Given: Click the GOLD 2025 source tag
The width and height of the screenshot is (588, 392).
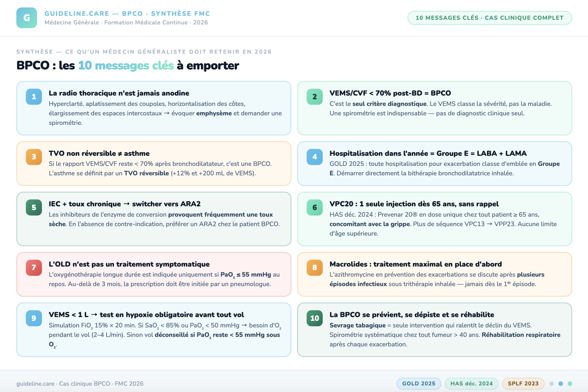Looking at the screenshot, I should (419, 384).
